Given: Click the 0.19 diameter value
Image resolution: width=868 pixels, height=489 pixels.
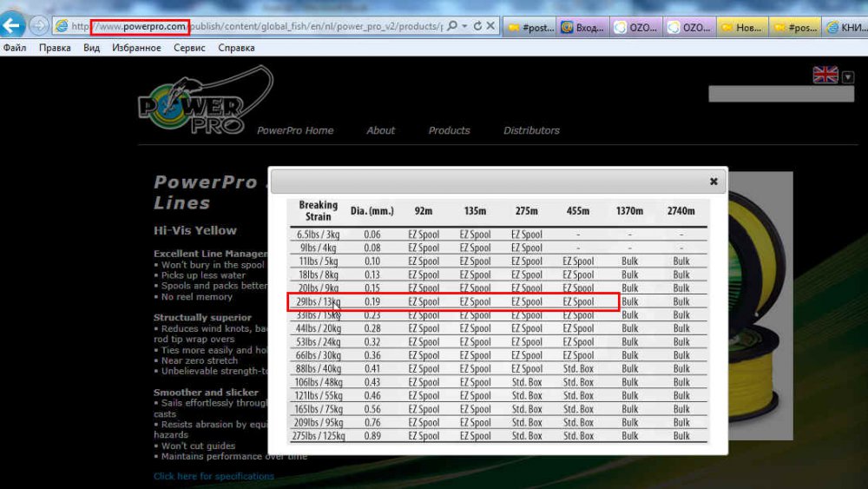Looking at the screenshot, I should (372, 301).
